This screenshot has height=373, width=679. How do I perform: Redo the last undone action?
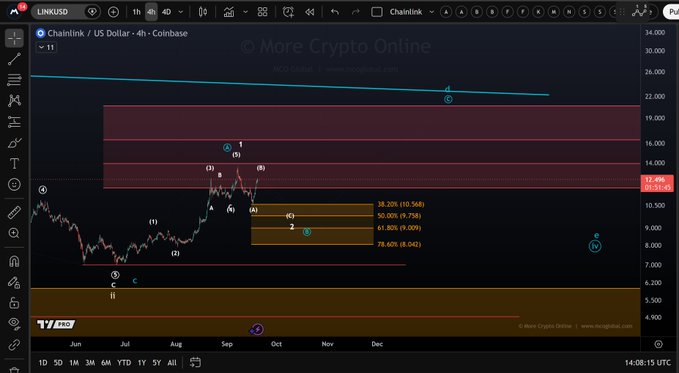click(x=356, y=12)
